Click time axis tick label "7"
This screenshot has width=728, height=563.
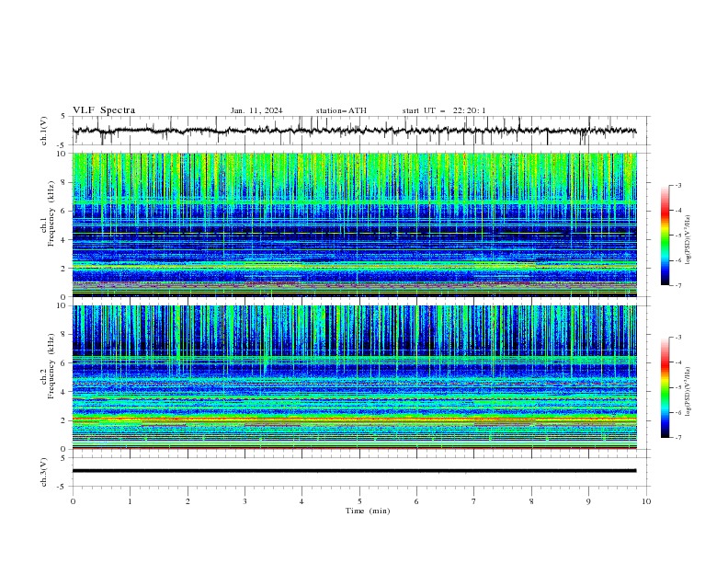pos(474,501)
